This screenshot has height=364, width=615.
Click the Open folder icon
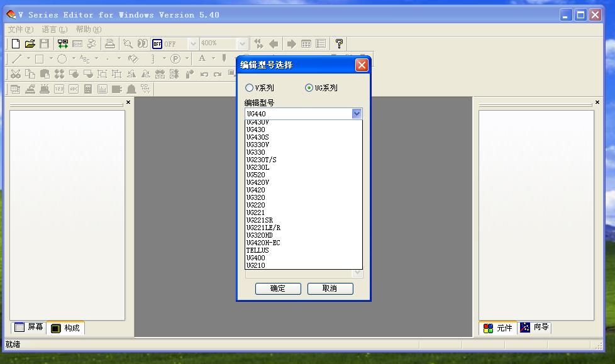30,44
